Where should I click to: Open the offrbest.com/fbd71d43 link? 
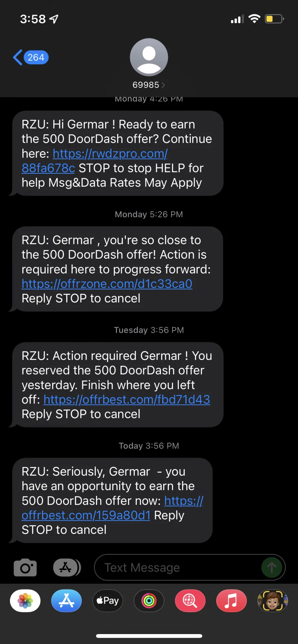pyautogui.click(x=127, y=400)
